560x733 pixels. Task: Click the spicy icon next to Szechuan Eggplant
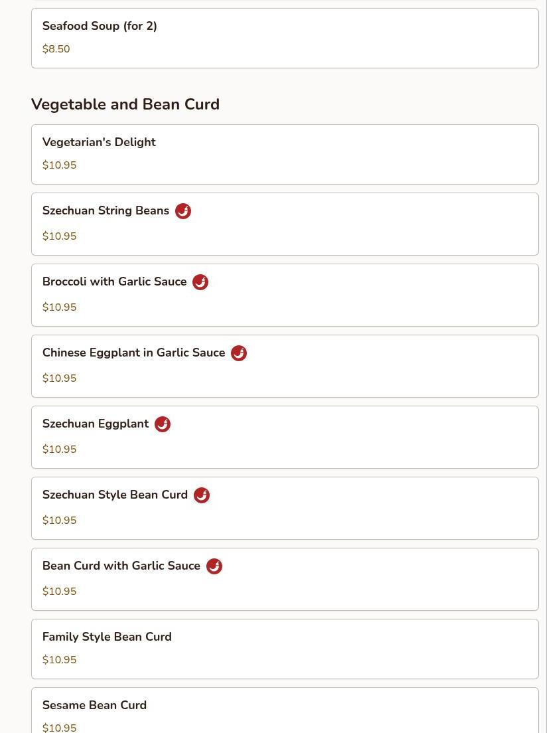[x=163, y=424]
